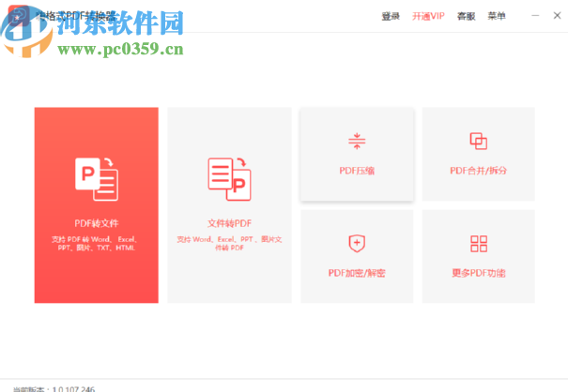Open the 登录 login option
568x392 pixels.
pyautogui.click(x=391, y=16)
